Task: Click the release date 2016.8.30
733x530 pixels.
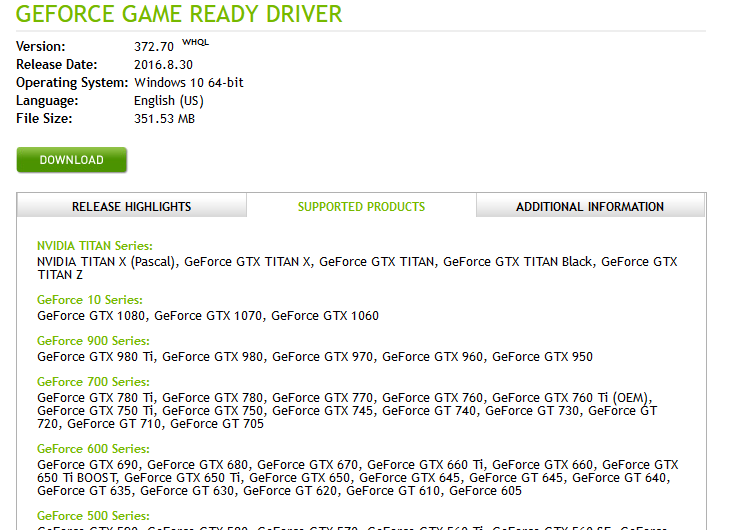Action: 163,64
